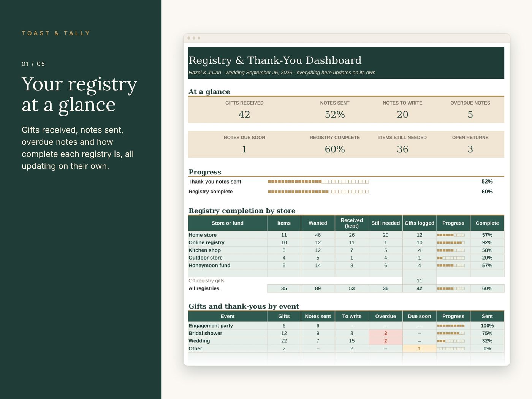Image resolution: width=532 pixels, height=399 pixels.
Task: Select the Overdue Notes value 5
Action: (470, 115)
